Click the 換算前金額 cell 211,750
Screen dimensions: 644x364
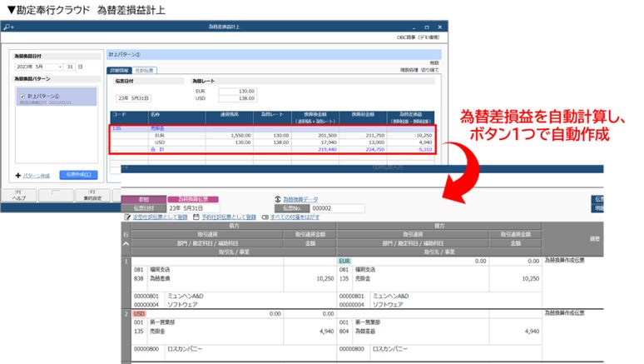[375, 135]
